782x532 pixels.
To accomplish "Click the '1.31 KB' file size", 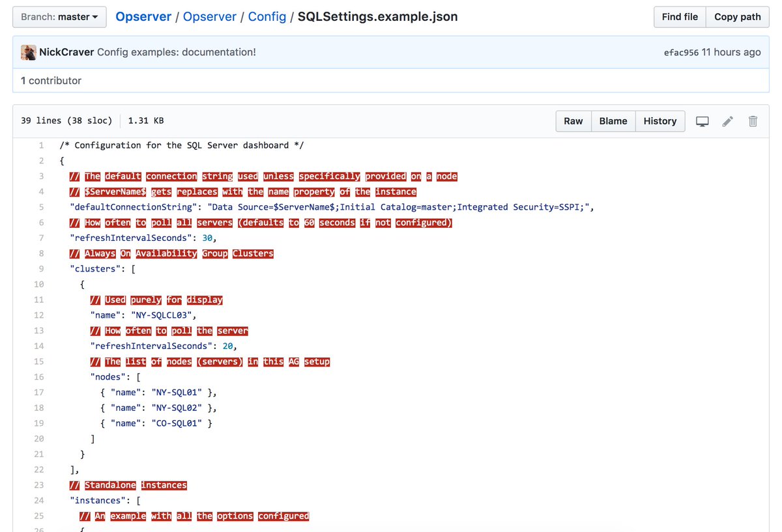I will click(x=146, y=121).
